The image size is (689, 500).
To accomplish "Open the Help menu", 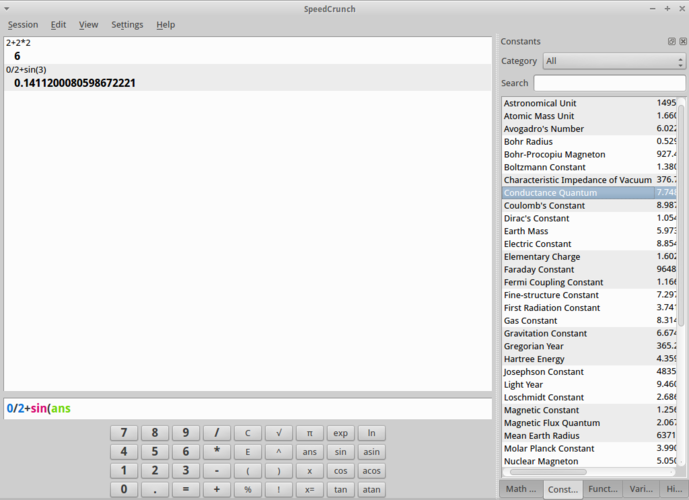I will pyautogui.click(x=165, y=25).
